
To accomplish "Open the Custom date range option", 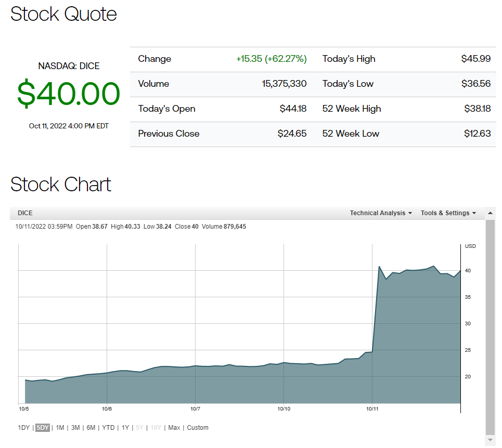I will 198,428.
